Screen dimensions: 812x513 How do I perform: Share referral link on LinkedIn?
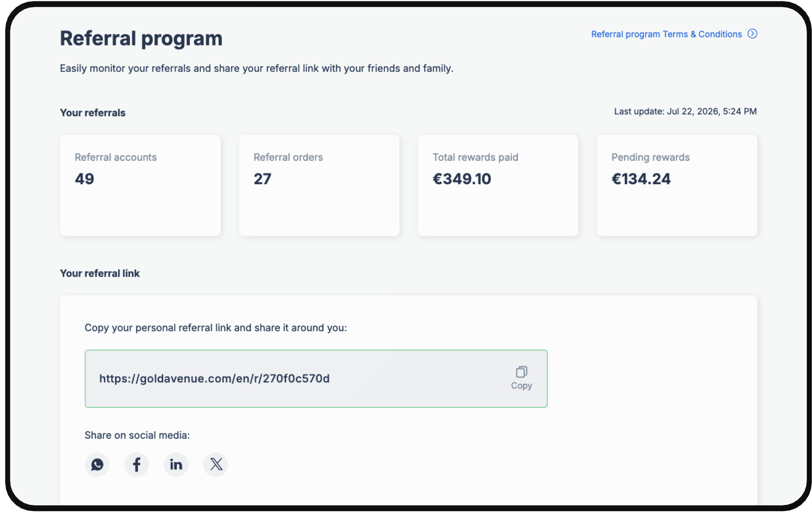click(176, 465)
